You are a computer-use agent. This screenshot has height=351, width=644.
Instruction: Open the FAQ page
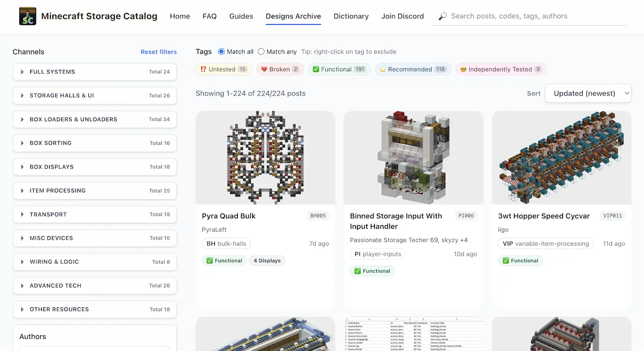click(209, 16)
